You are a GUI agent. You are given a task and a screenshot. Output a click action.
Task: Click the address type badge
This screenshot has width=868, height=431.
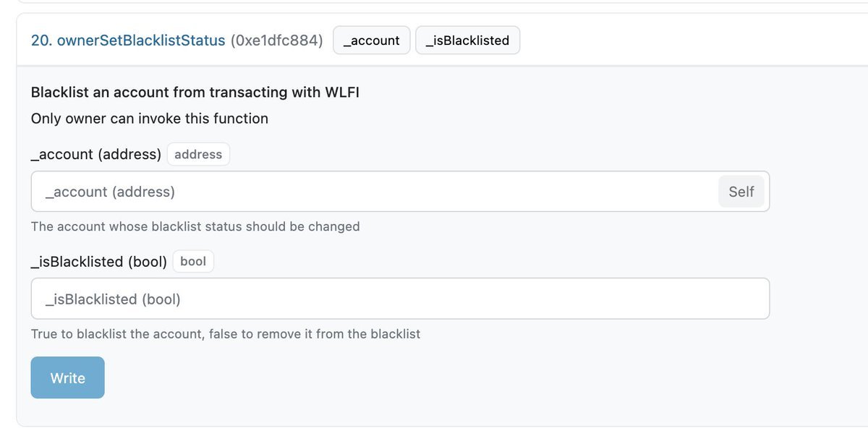tap(198, 154)
